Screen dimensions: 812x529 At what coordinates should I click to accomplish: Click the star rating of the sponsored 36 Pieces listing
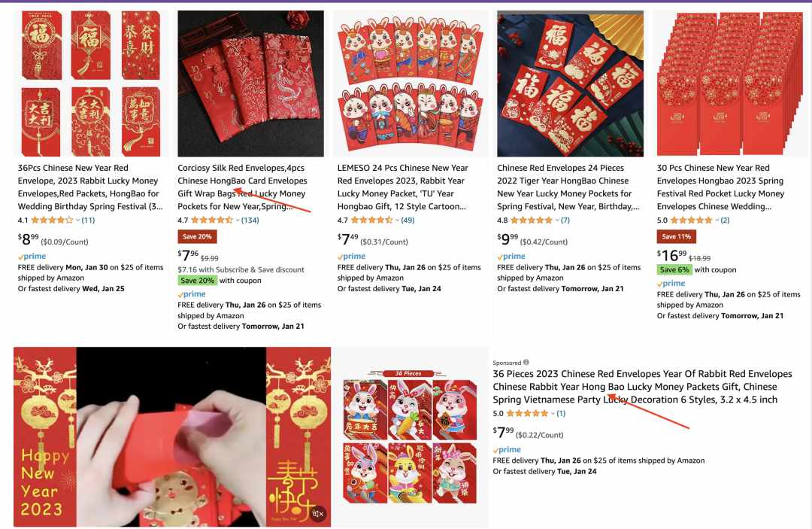(x=527, y=413)
